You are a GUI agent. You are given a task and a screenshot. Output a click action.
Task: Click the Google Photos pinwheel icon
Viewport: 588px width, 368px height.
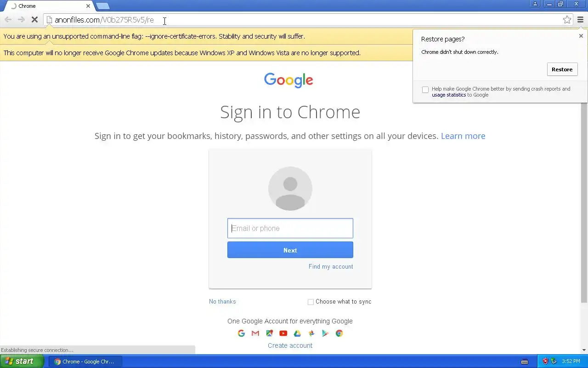[x=311, y=333]
